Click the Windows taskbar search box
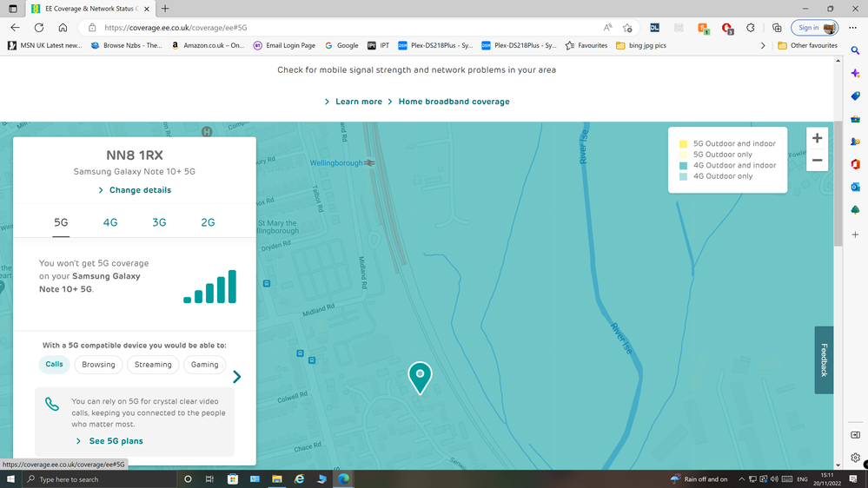The image size is (868, 488). coord(98,479)
